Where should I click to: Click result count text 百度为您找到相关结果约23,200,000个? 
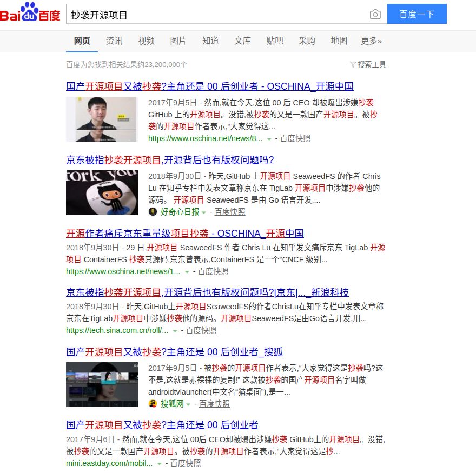127,65
